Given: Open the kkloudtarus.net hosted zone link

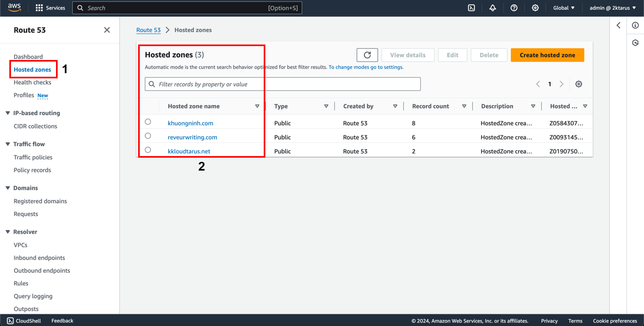Looking at the screenshot, I should 189,151.
